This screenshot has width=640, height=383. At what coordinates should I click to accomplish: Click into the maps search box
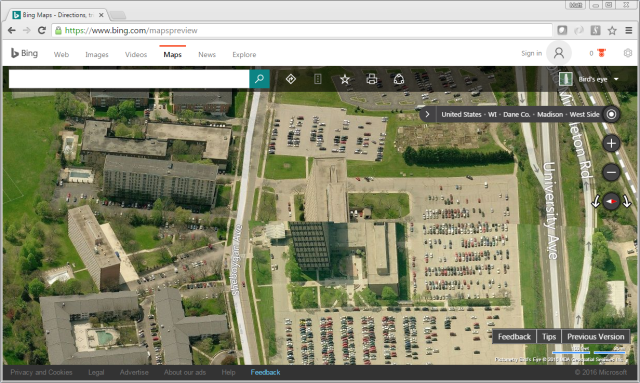click(x=129, y=79)
